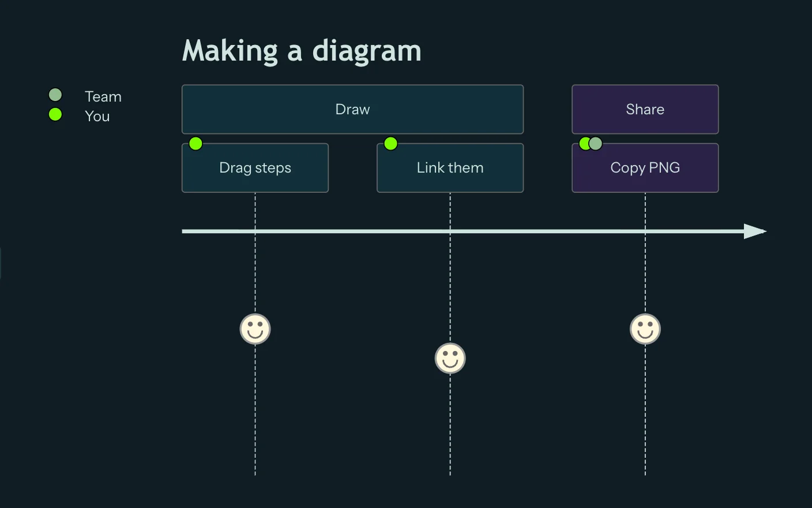Click the grey-green Team dot on Copy PNG

(x=596, y=143)
